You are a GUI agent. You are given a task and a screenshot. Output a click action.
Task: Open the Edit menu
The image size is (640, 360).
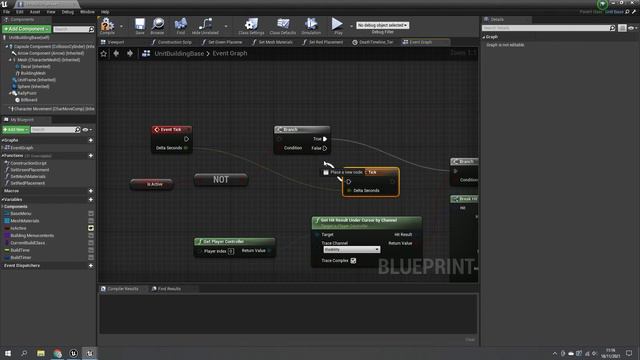click(x=20, y=12)
